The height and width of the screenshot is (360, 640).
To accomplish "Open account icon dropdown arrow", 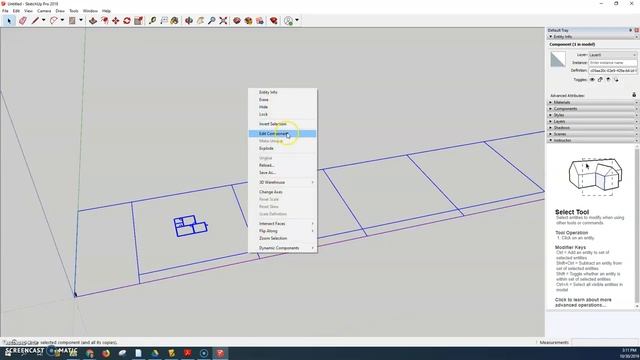I will point(297,20).
